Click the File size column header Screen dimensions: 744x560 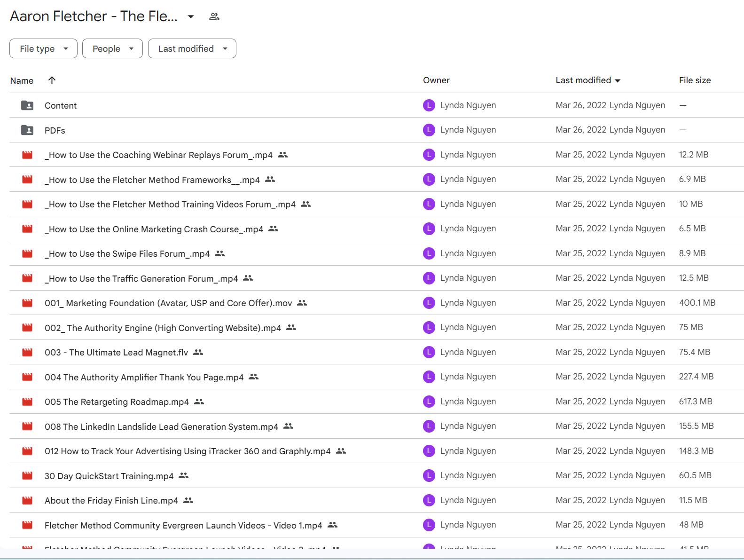pos(695,80)
